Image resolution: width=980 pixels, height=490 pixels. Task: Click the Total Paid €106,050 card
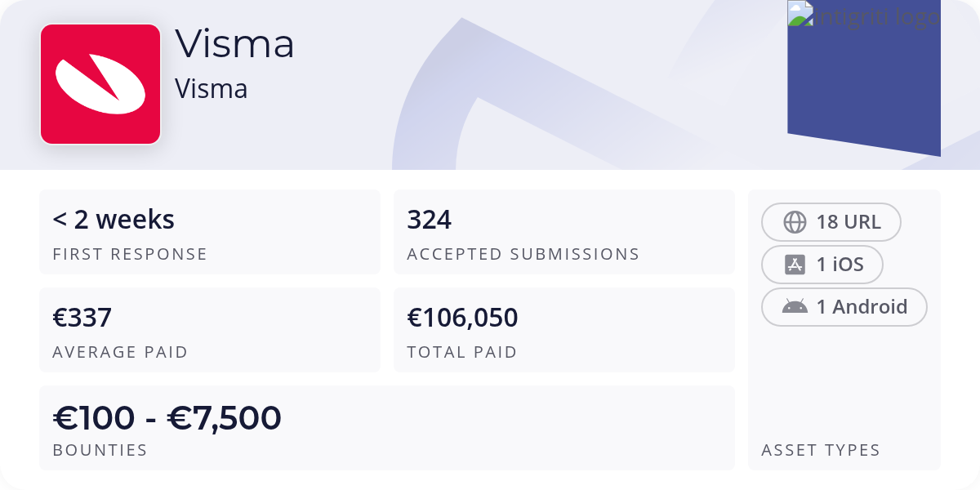(563, 330)
